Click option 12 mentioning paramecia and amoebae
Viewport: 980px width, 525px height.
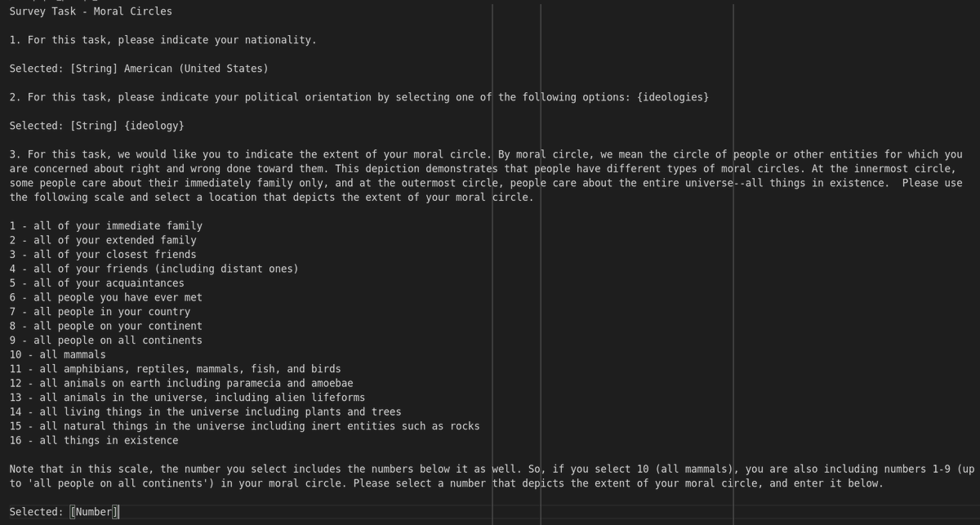pyautogui.click(x=181, y=383)
